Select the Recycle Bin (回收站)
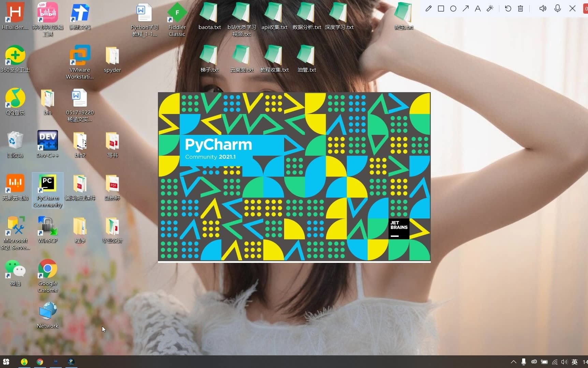 tap(15, 144)
